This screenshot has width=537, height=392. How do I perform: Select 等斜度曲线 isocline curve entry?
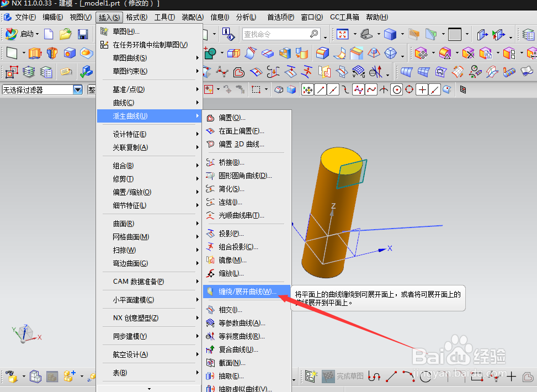247,336
